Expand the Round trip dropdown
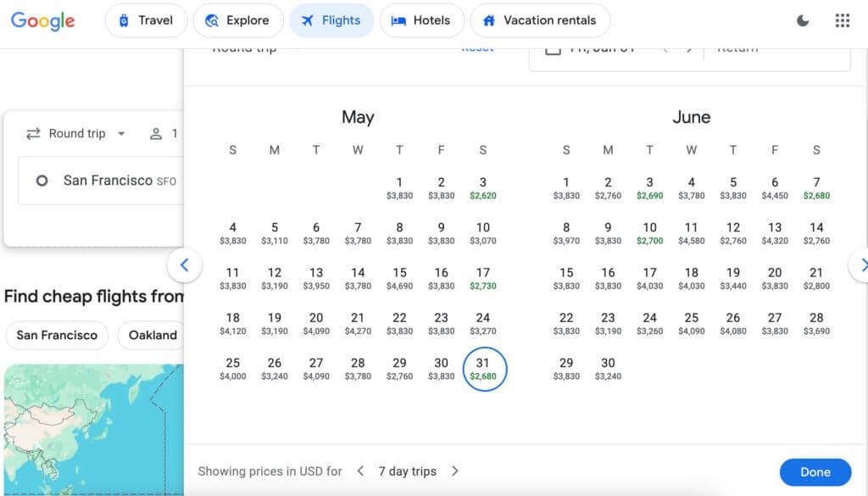 coord(121,133)
